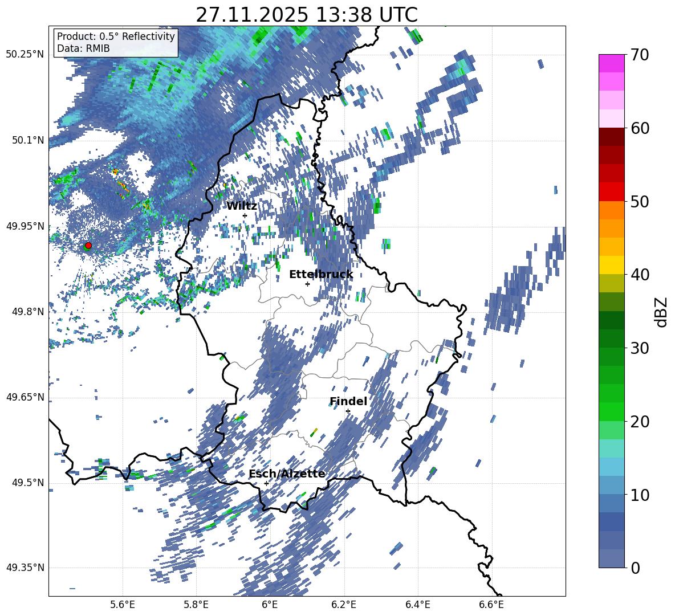Click the yellow 40 dBZ colorbar segment
This screenshot has height=616, width=675.
[611, 265]
